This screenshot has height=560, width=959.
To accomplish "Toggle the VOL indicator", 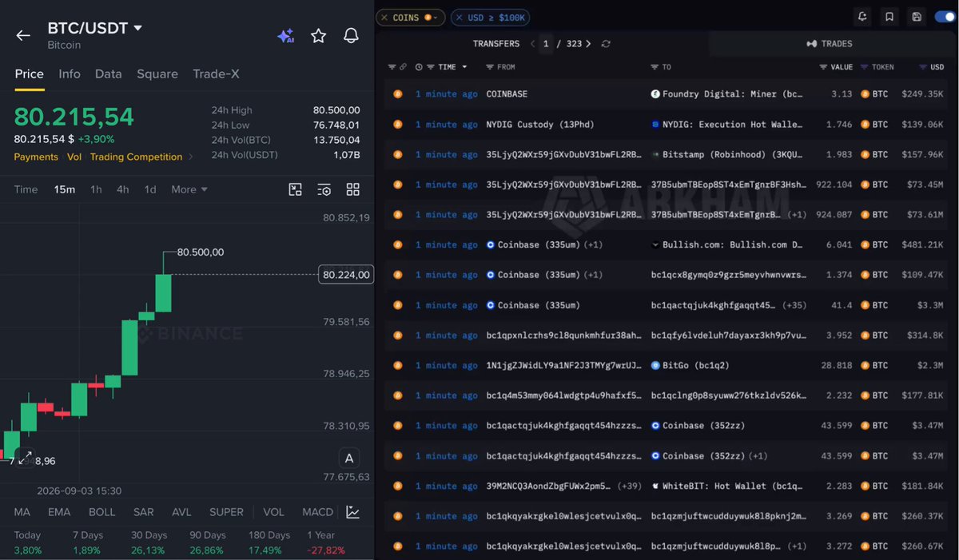I will (x=273, y=512).
